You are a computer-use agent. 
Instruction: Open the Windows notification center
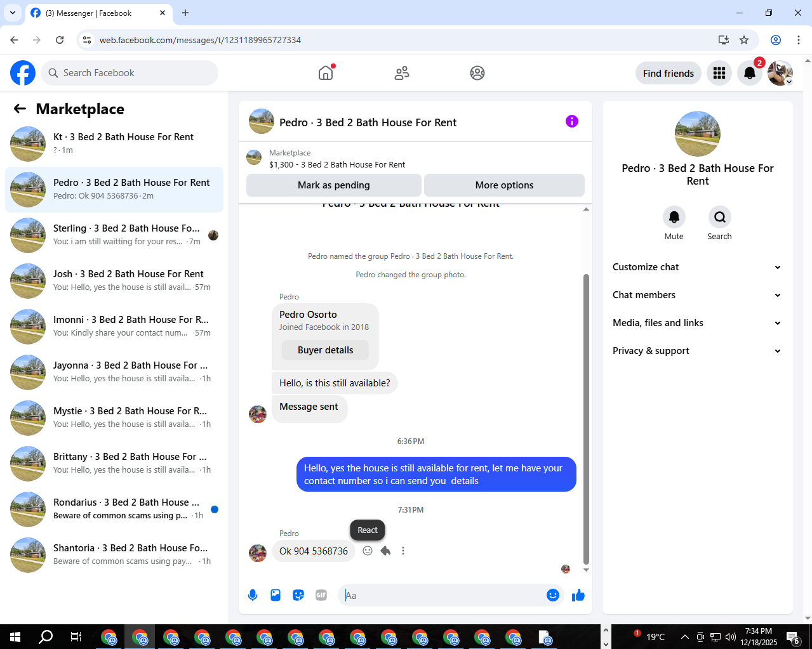click(793, 637)
